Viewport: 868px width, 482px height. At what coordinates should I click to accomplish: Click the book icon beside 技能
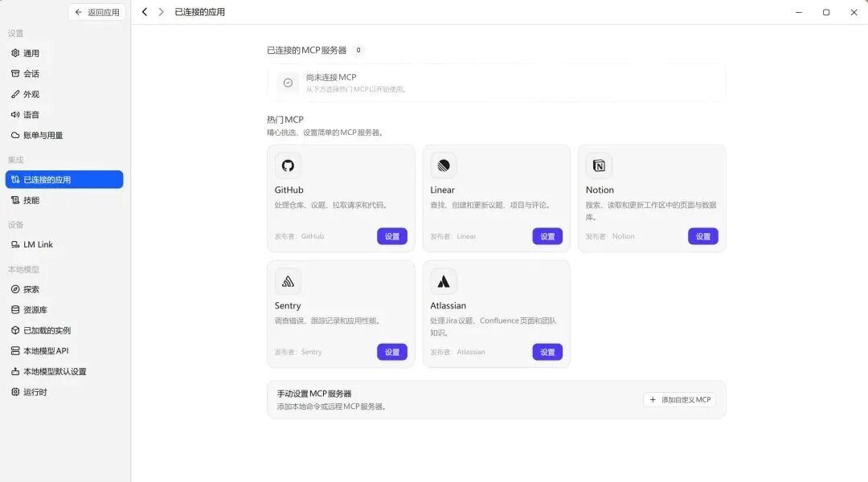pos(15,200)
